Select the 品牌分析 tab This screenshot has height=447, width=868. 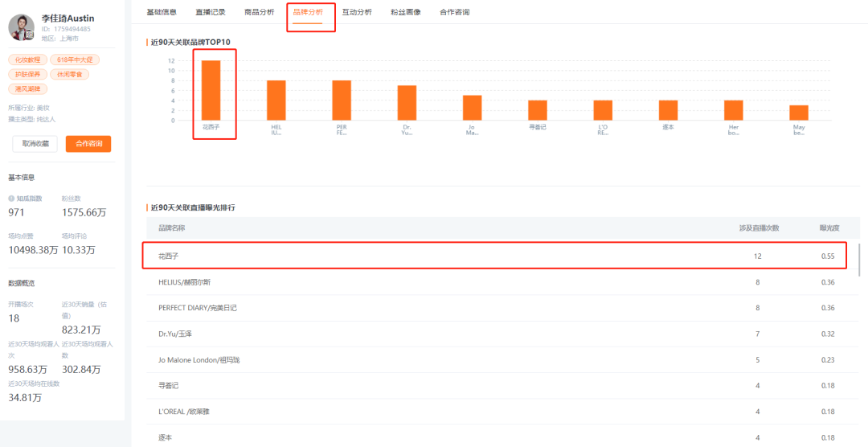(308, 12)
